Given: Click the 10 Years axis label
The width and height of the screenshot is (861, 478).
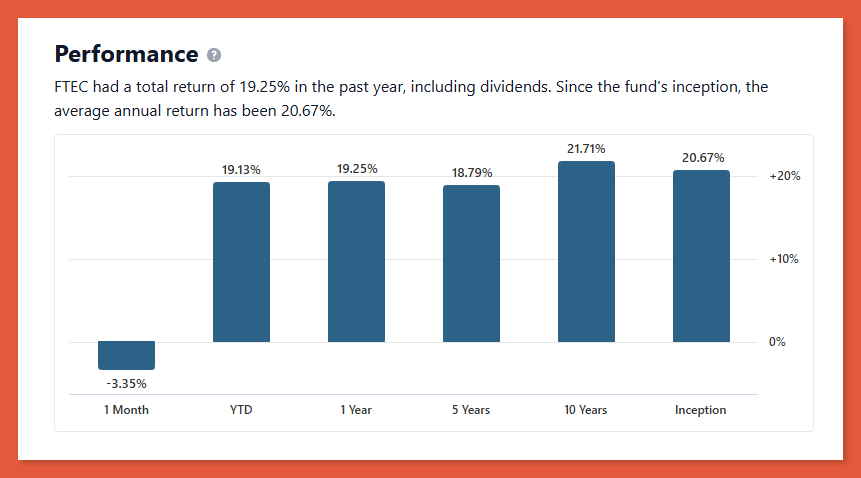Looking at the screenshot, I should 586,410.
